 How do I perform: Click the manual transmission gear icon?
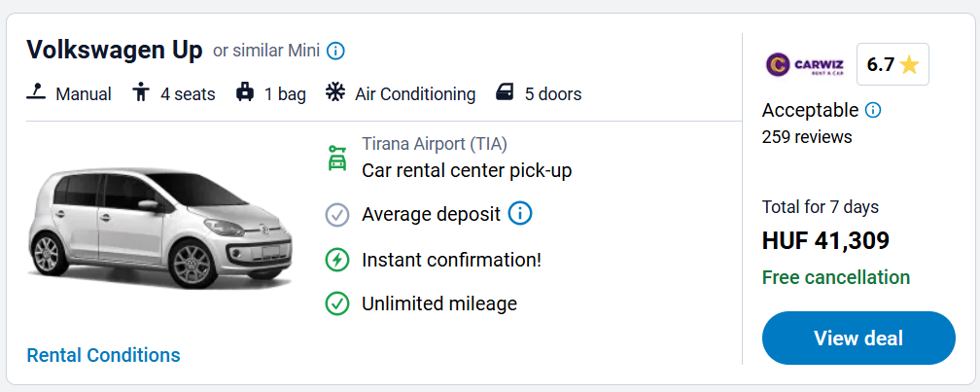tap(36, 93)
